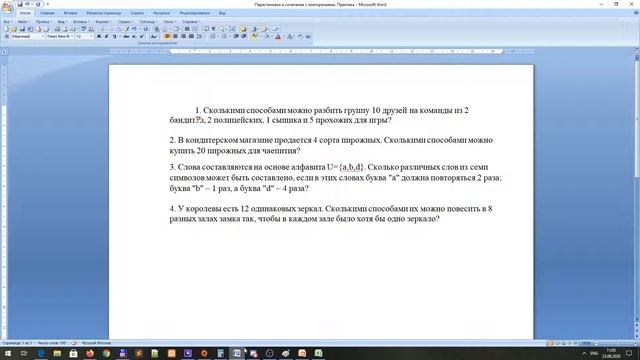Click the Число слов word count
Screen dimensions: 640x360
(x=52, y=343)
